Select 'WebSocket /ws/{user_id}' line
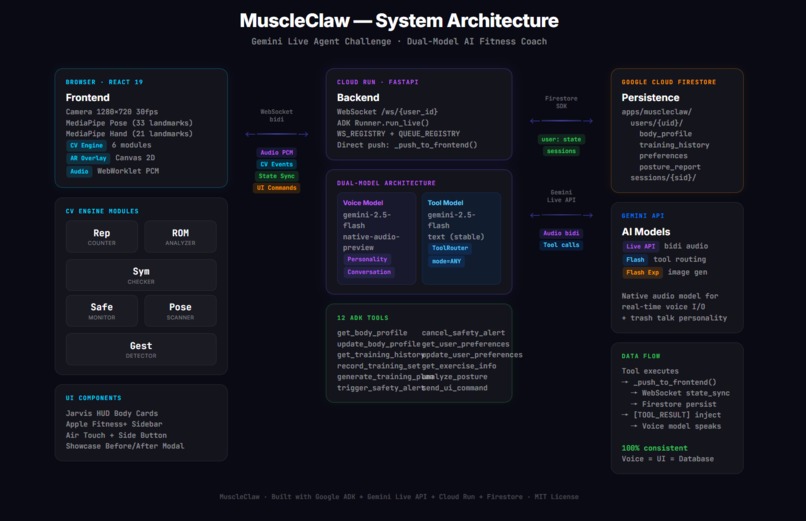806x521 pixels. coord(387,111)
